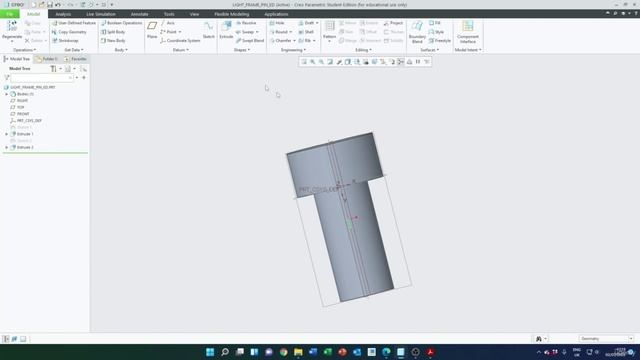Viewport: 640px width, 360px height.
Task: Open Chrome from the taskbar
Action: pyautogui.click(x=284, y=352)
